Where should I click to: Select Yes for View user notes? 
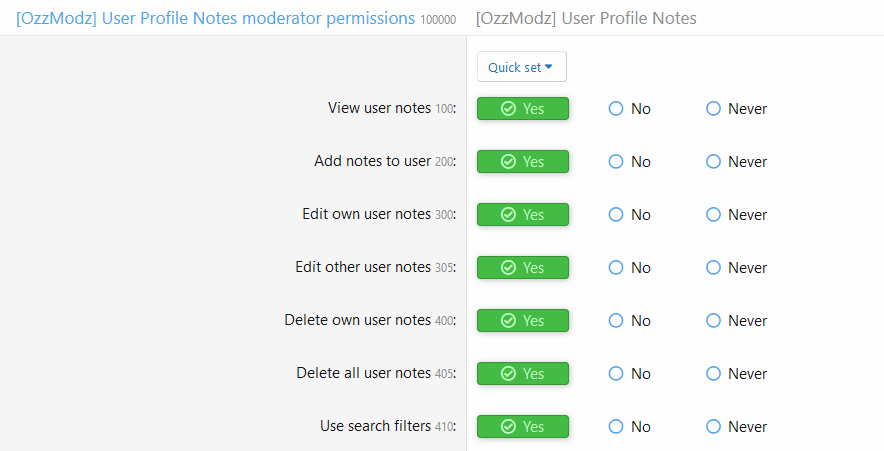[x=522, y=108]
